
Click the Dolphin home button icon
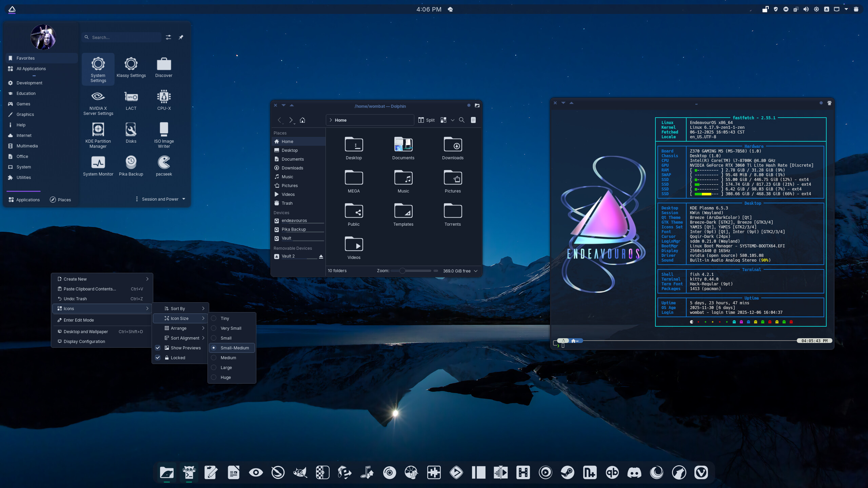[x=302, y=120]
